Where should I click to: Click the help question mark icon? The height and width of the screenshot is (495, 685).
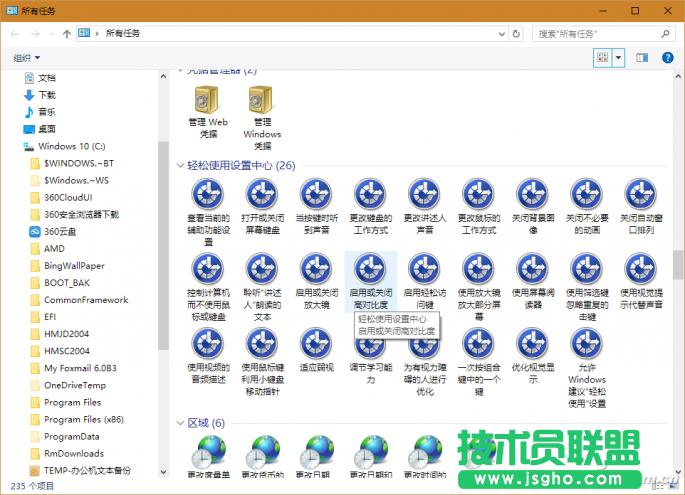[669, 58]
